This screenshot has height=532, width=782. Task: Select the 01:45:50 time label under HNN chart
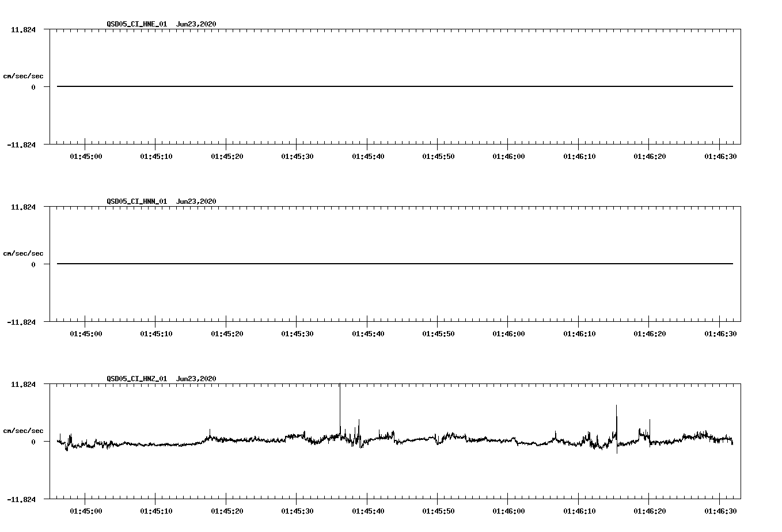pyautogui.click(x=438, y=333)
